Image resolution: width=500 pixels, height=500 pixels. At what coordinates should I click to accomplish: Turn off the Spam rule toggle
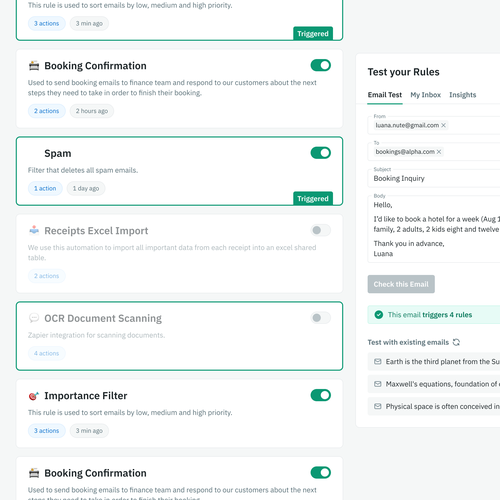(x=321, y=153)
